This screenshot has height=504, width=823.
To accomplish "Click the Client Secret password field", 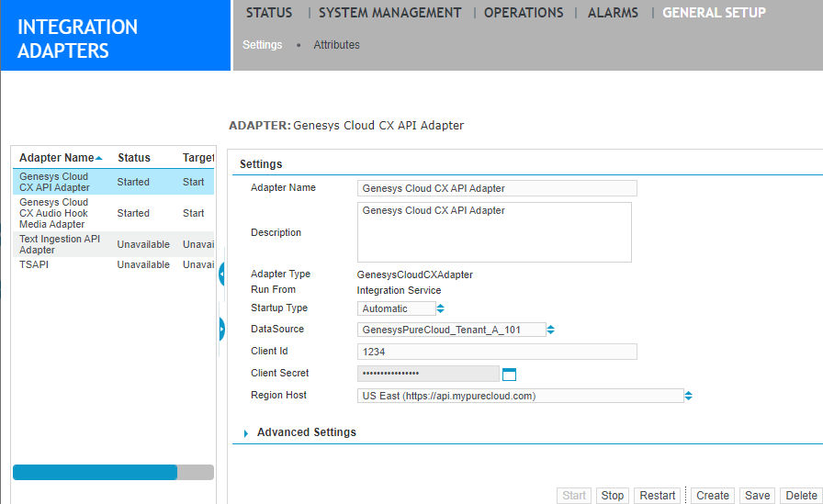I will coord(428,374).
